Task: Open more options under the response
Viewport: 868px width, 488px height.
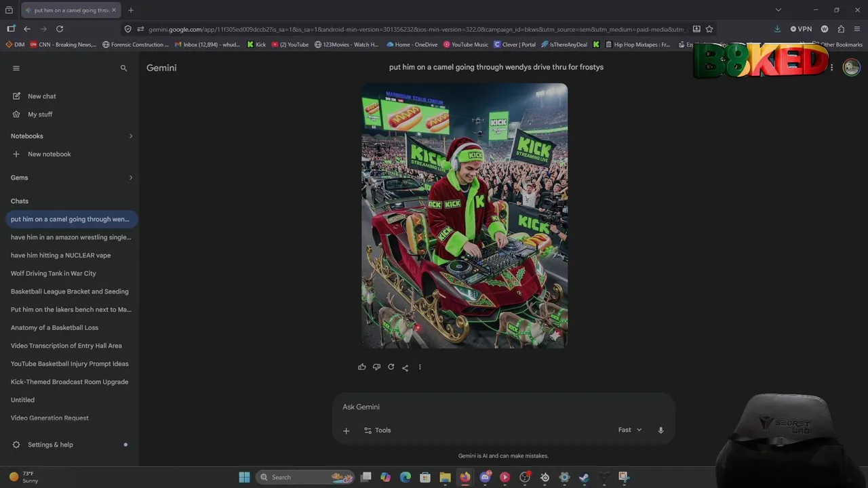Action: pyautogui.click(x=420, y=367)
